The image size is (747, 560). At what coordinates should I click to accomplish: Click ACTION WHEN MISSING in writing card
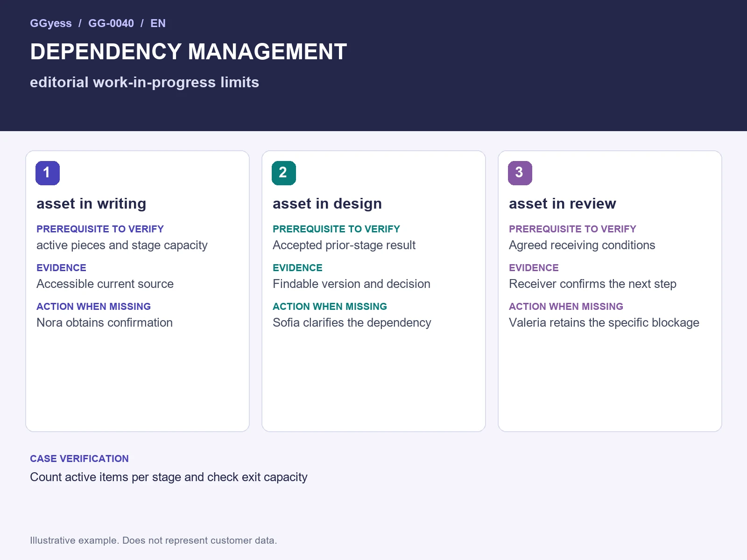pyautogui.click(x=93, y=307)
